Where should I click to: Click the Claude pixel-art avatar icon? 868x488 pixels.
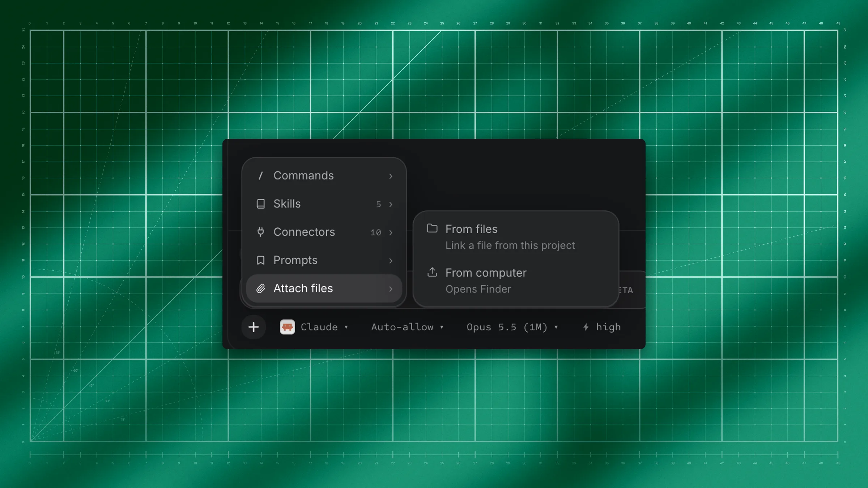point(287,327)
